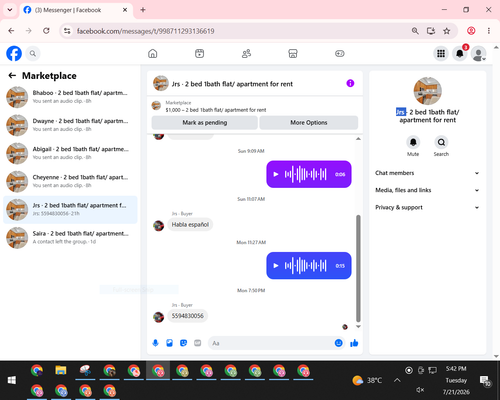Click the More Options button
The height and width of the screenshot is (400, 500).
point(309,123)
